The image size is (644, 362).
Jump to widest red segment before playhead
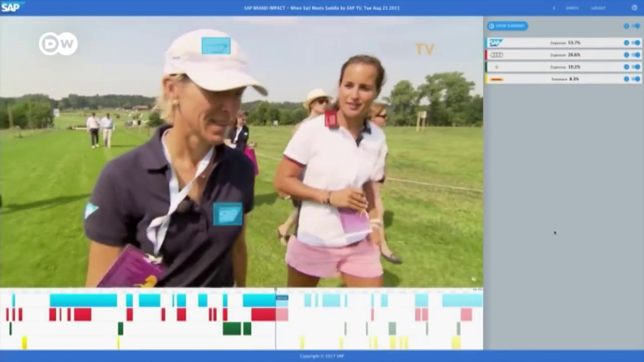click(x=263, y=314)
